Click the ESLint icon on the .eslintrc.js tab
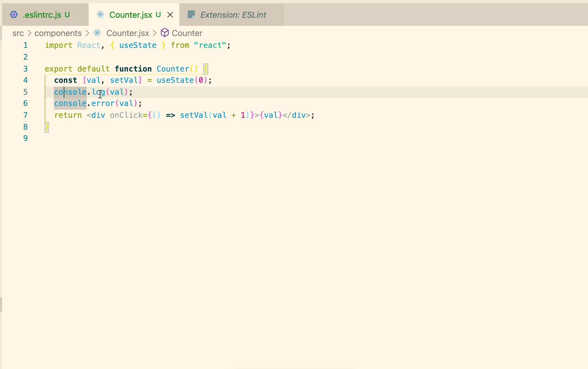588x369 pixels. click(14, 14)
